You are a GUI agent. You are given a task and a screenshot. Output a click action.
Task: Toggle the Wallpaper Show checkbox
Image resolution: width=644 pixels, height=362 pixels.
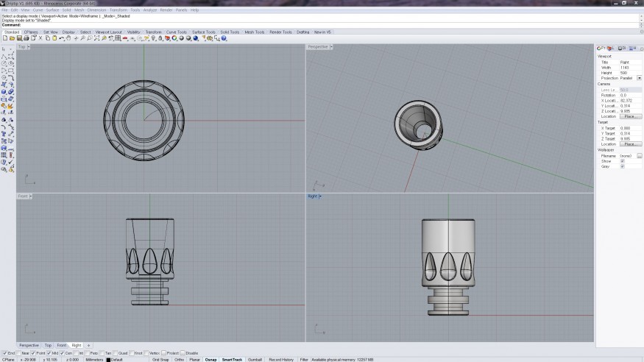coord(622,161)
